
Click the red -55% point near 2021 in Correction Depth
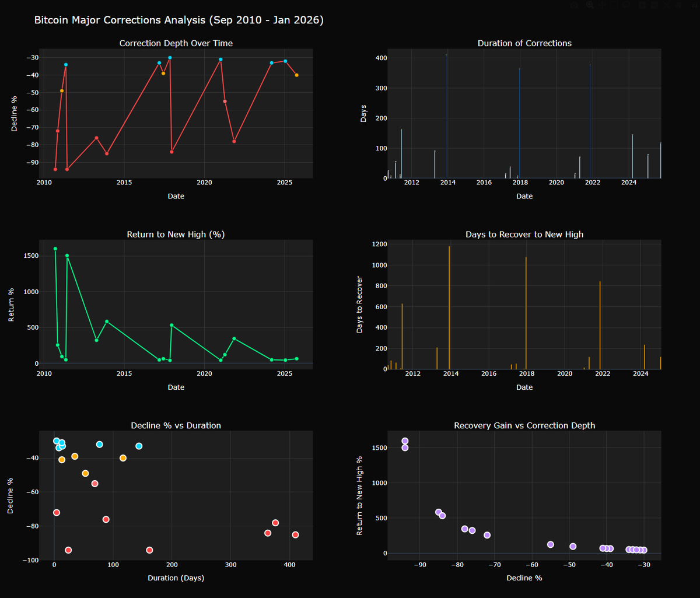coord(225,101)
